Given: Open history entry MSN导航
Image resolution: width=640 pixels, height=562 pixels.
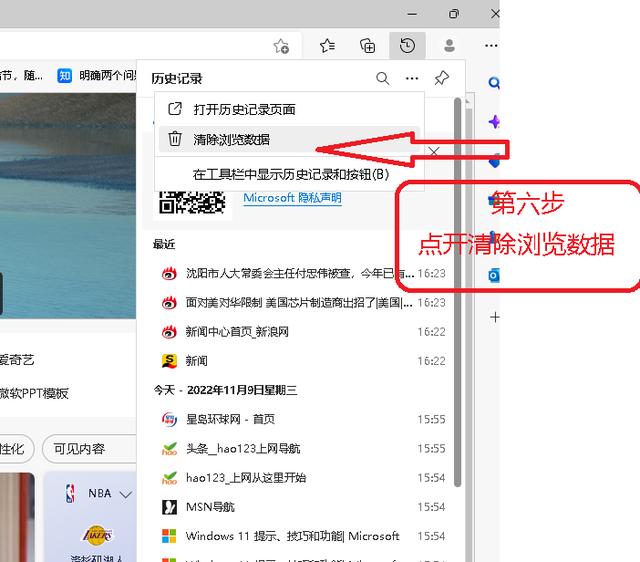Looking at the screenshot, I should pyautogui.click(x=302, y=507).
